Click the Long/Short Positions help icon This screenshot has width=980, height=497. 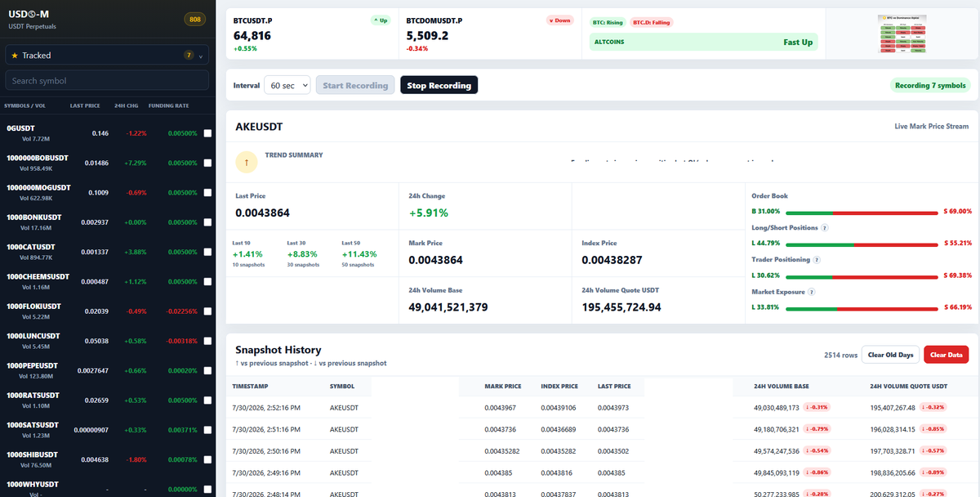(x=825, y=228)
